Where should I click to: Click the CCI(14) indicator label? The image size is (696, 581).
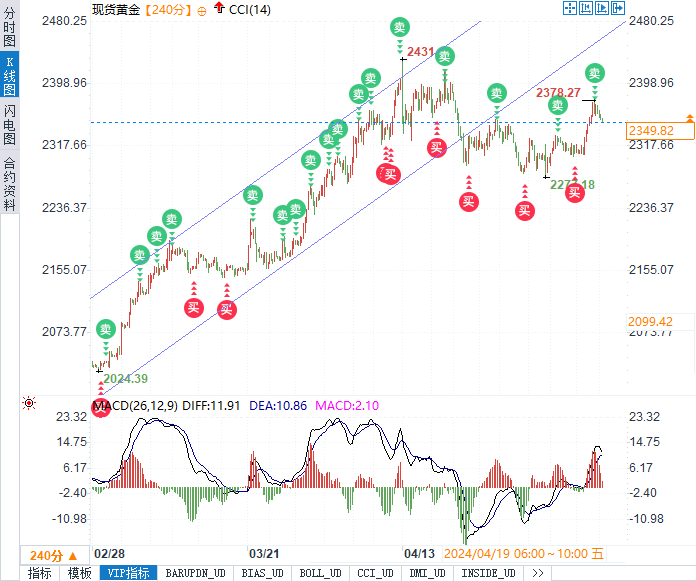click(249, 10)
